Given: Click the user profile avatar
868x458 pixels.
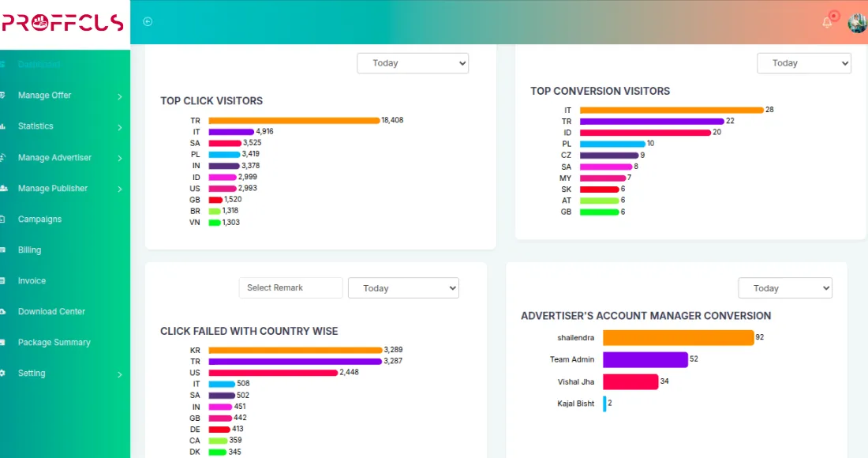Looking at the screenshot, I should pos(857,23).
